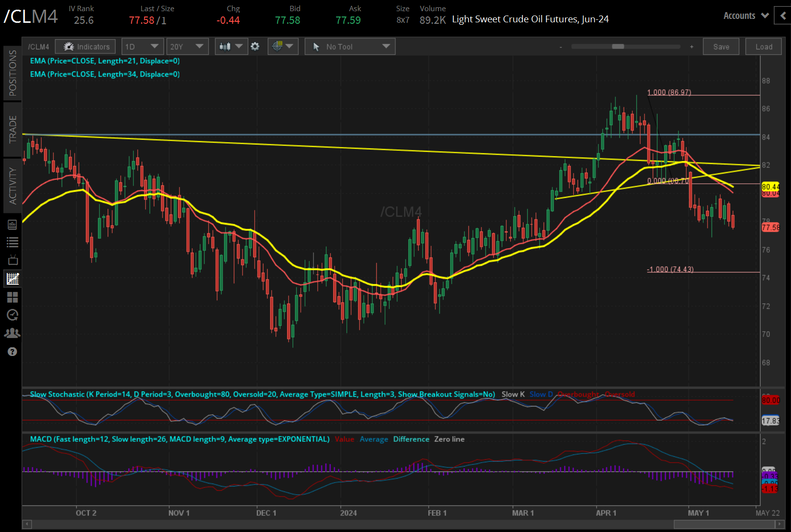Click the quick quote book icon in sidebar
791x532 pixels.
13,225
